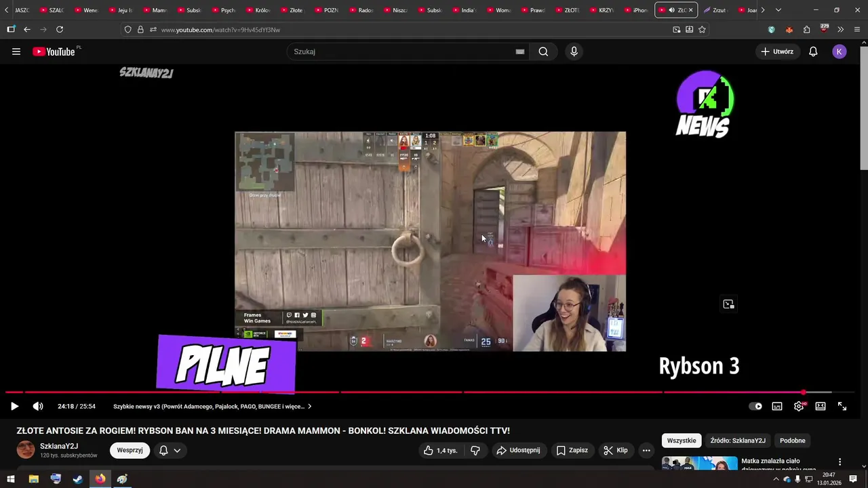
Task: Open the 'Matka znalazła ciało' recommended thumbnail
Action: click(699, 463)
